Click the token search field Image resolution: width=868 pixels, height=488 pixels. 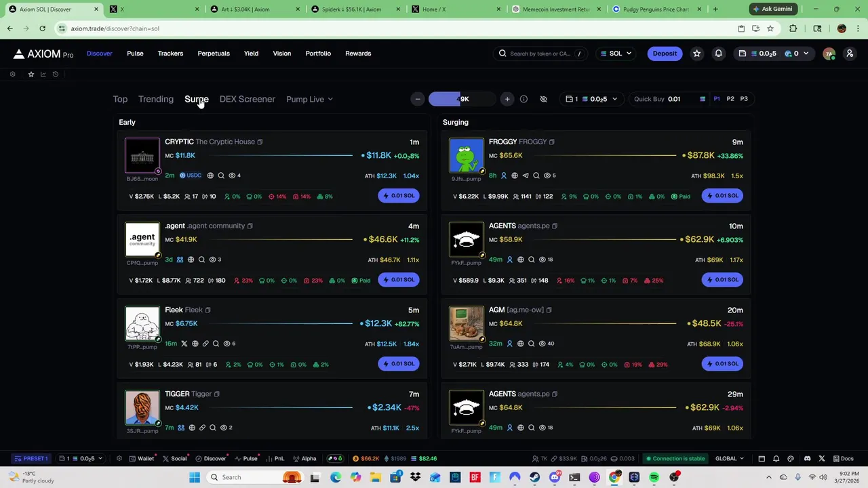[541, 54]
